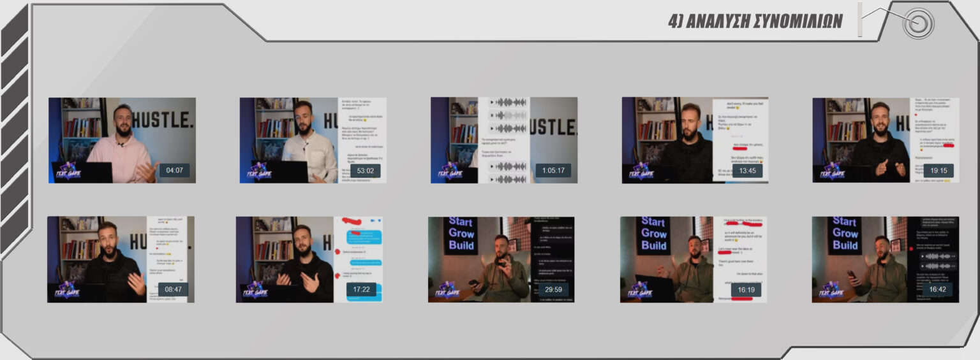This screenshot has height=360, width=980.
Task: Select the video thumbnail lasting 08:47
Action: (121, 259)
